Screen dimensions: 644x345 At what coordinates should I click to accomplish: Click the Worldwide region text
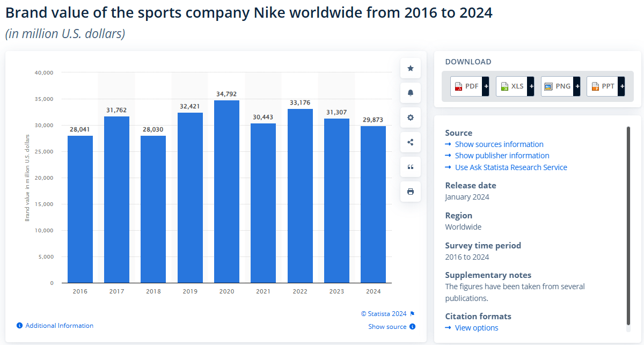[463, 227]
